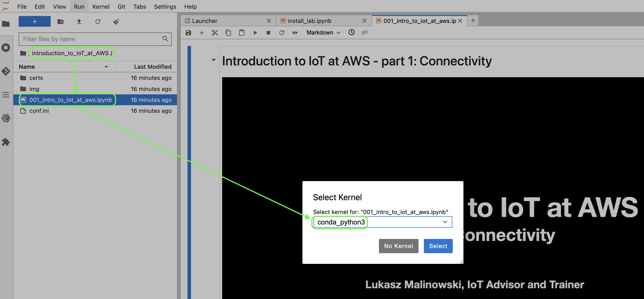Screen dimensions: 644x299
Task: Click the Git clone repository icon
Action: pyautogui.click(x=116, y=22)
